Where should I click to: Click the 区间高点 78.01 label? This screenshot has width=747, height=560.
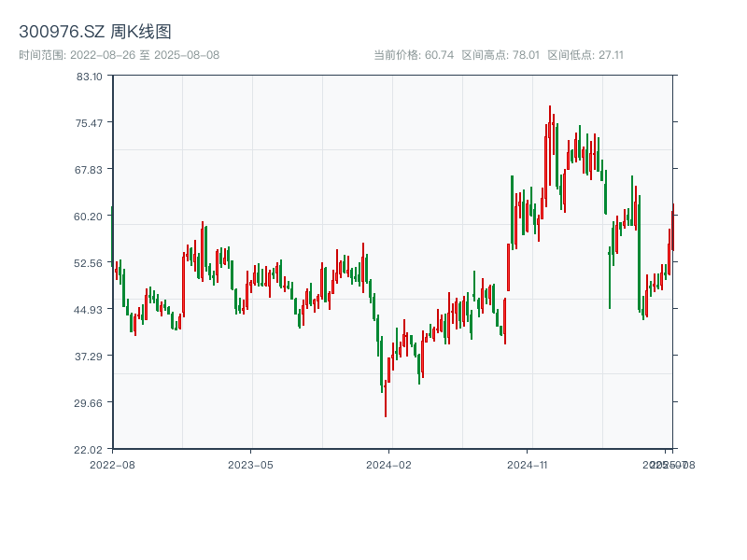[500, 55]
